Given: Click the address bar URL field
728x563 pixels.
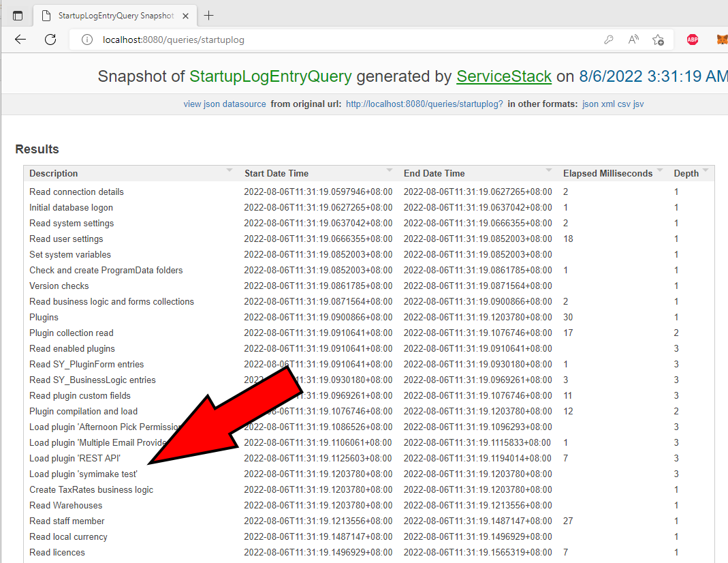Looking at the screenshot, I should (341, 40).
